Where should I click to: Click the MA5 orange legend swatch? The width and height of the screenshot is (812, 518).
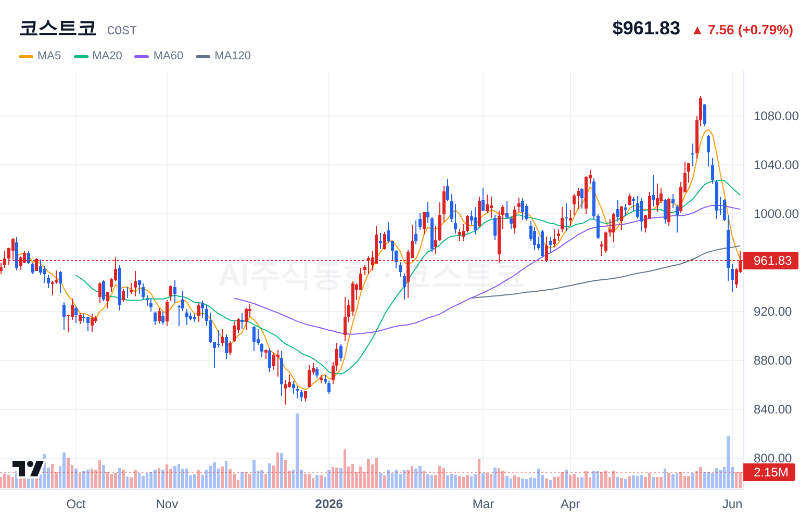(26, 56)
